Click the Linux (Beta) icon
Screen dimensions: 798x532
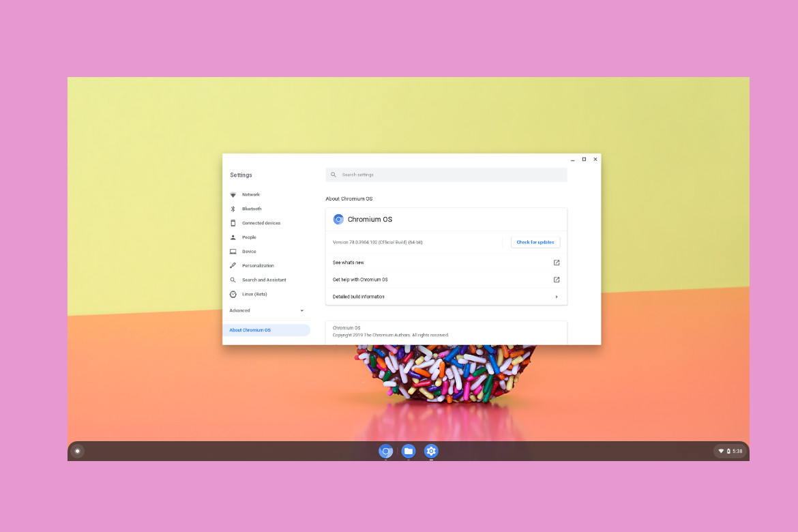click(233, 294)
